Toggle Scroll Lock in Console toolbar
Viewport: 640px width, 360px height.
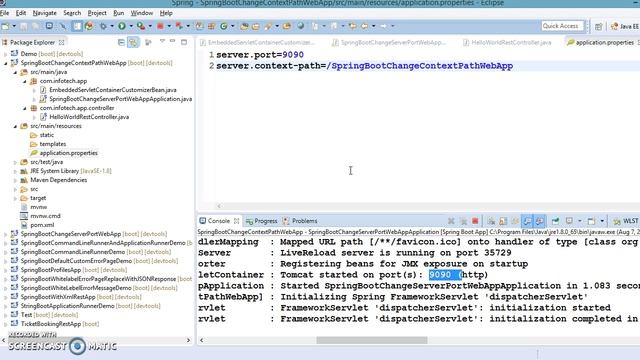(503, 221)
